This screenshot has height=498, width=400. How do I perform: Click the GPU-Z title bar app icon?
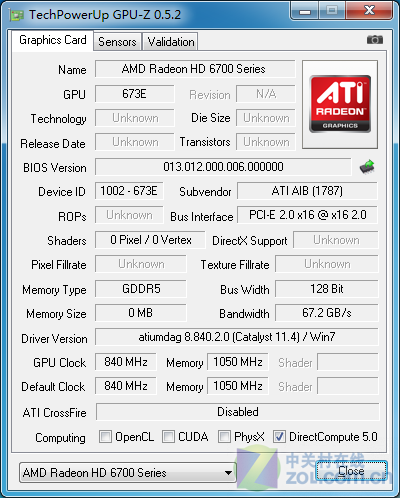coord(16,15)
